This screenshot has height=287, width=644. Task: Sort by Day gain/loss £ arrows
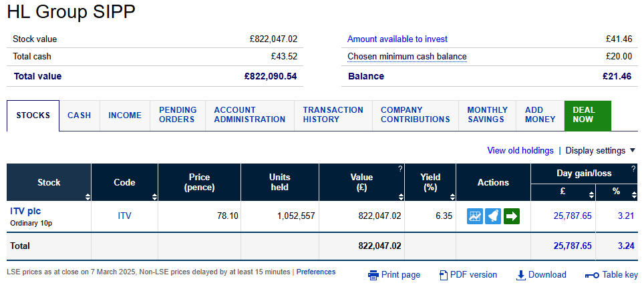pos(591,195)
